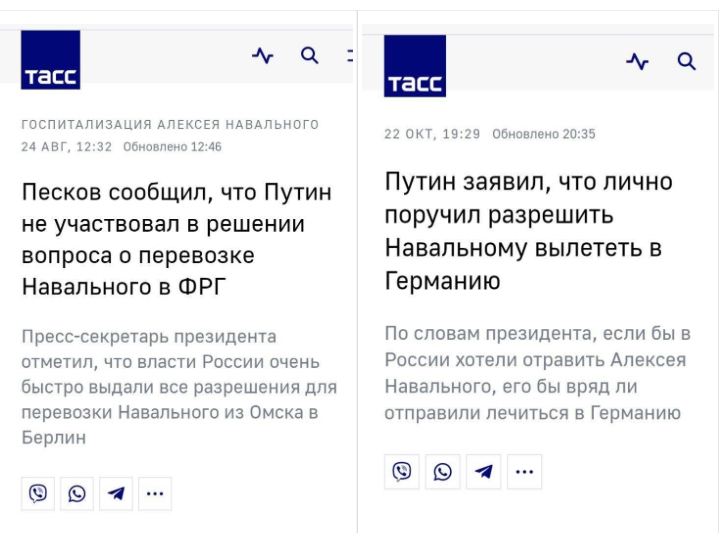719x533 pixels.
Task: Share the Putin article via WhatsApp
Action: pyautogui.click(x=443, y=472)
